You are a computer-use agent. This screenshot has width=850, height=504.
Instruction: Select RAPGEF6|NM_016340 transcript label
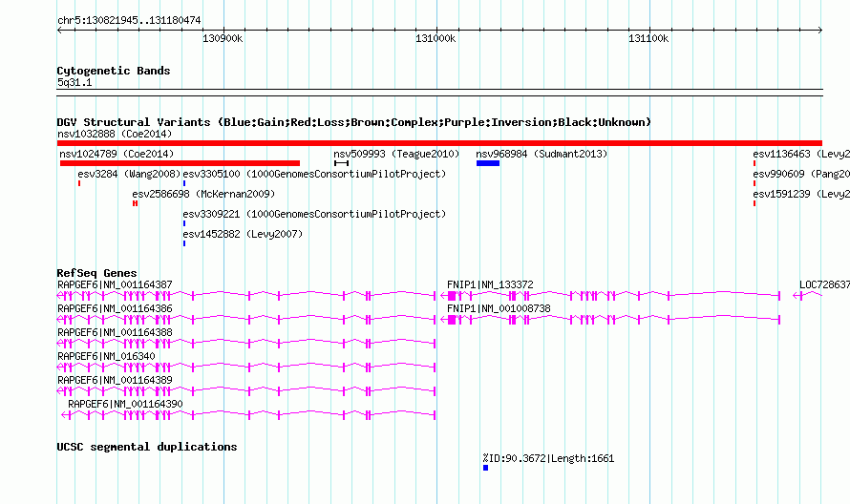(106, 356)
